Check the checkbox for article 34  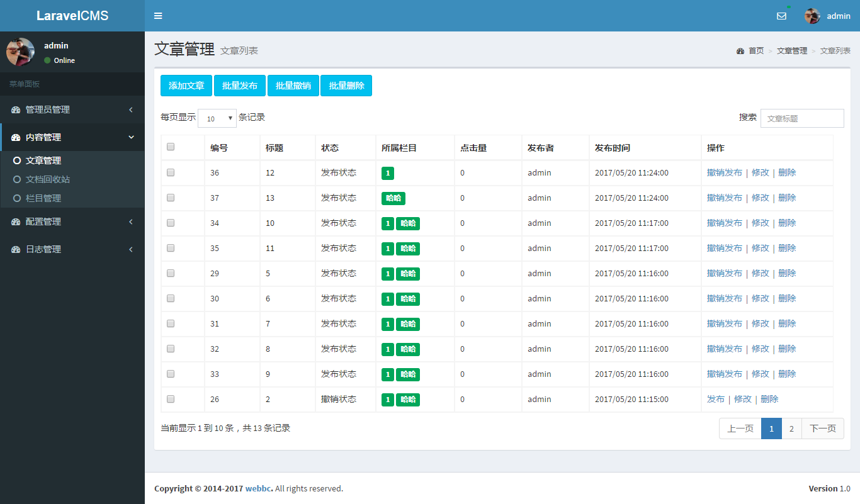pyautogui.click(x=171, y=223)
